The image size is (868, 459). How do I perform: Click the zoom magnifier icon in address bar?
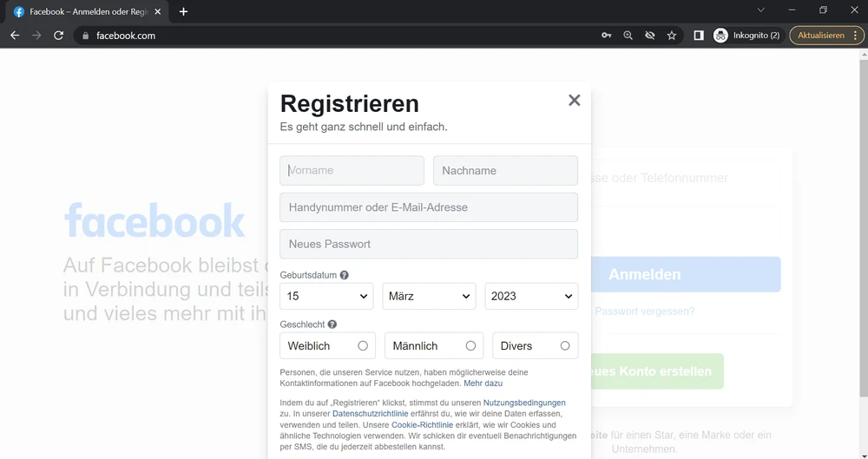[x=628, y=36]
